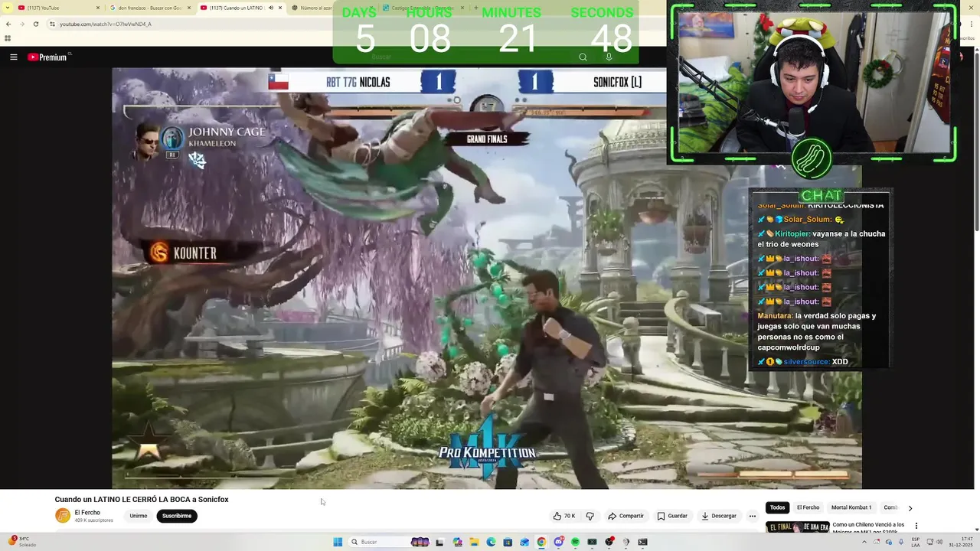Click the browser forward arrow
The height and width of the screenshot is (551, 980).
tap(21, 24)
